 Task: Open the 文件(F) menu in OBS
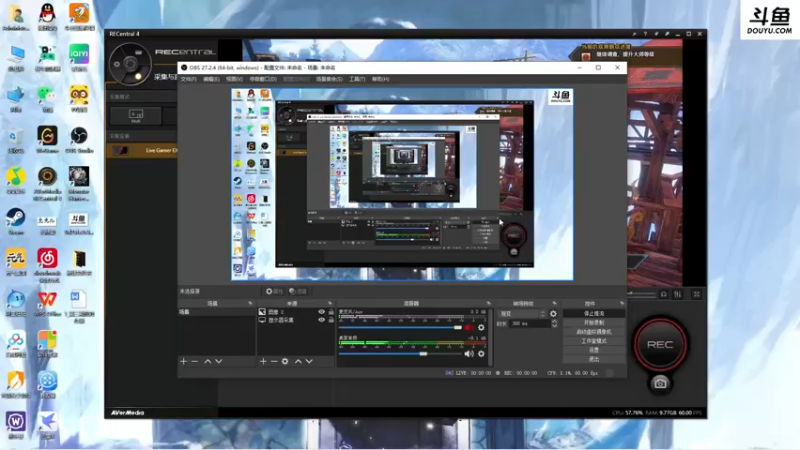tap(188, 79)
